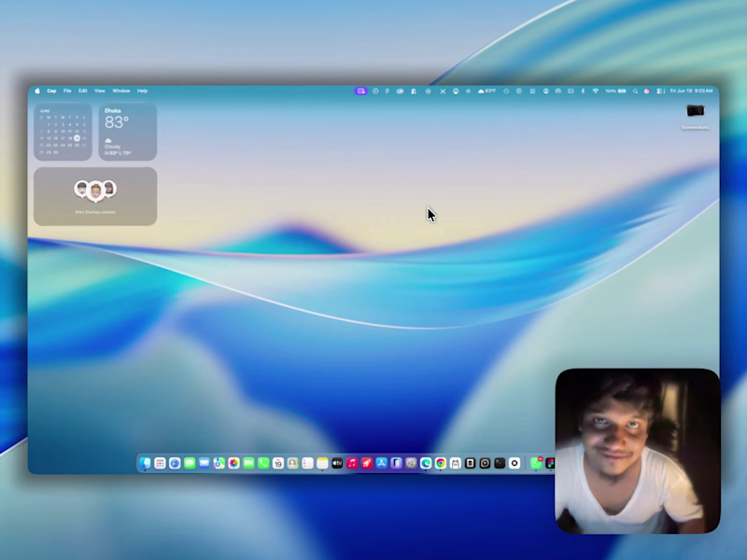
Task: Open Figma in the Dock
Action: click(550, 463)
